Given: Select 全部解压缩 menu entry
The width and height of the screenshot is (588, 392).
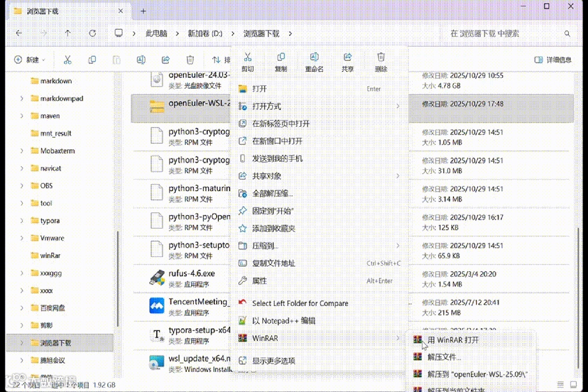Looking at the screenshot, I should [320, 194].
